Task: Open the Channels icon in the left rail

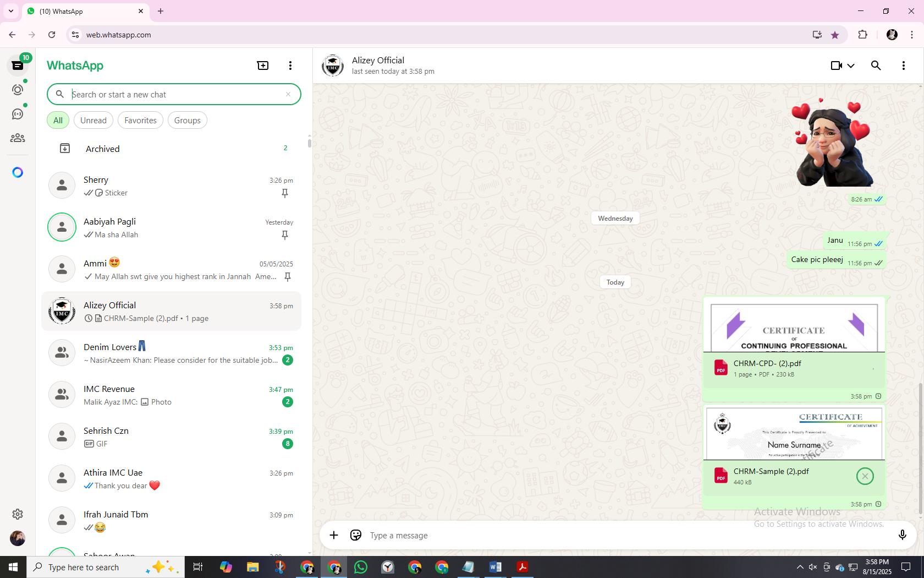Action: click(x=18, y=114)
